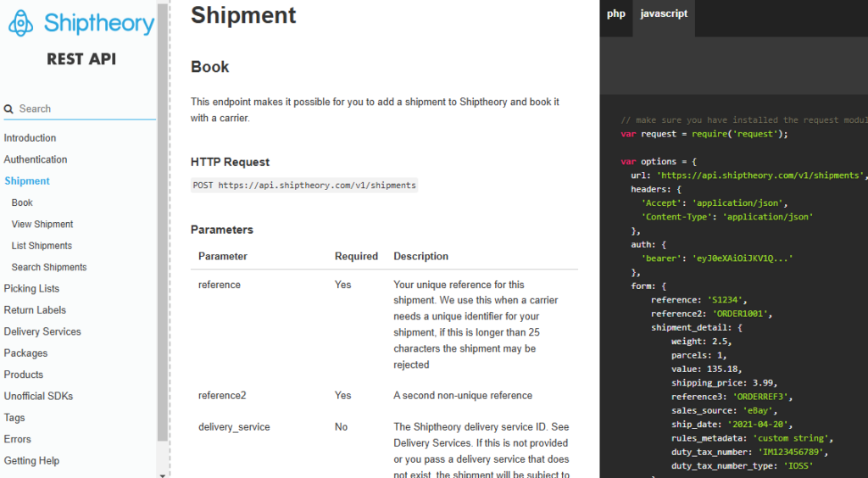This screenshot has height=478, width=868.
Task: Click the reference3 'ORDERREF3' code line
Action: 732,397
